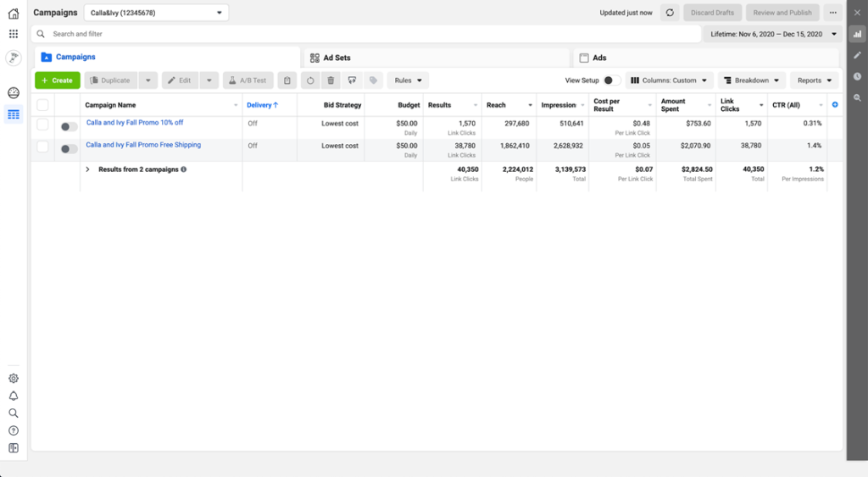Image resolution: width=868 pixels, height=477 pixels.
Task: Sort by the Amount Spent column header
Action: click(673, 105)
